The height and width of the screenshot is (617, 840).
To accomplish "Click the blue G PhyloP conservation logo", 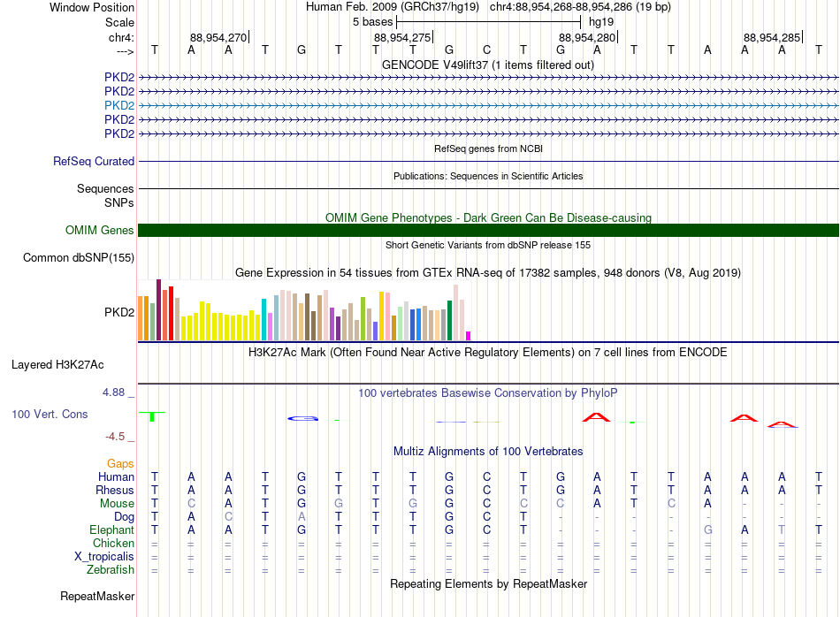I will tap(302, 418).
